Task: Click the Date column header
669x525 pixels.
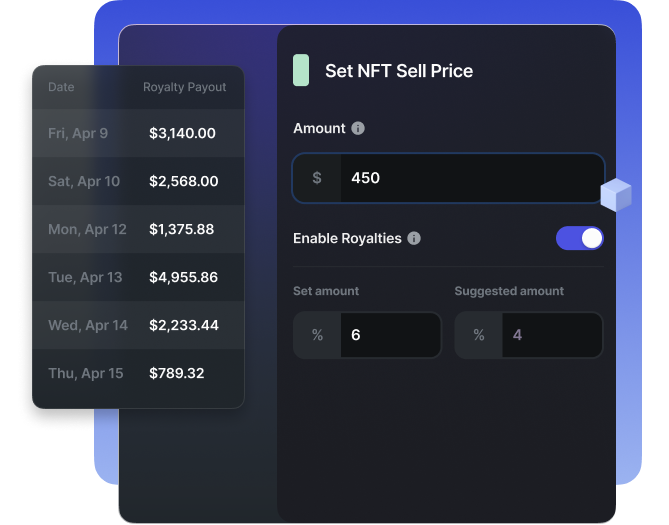Action: pyautogui.click(x=61, y=87)
